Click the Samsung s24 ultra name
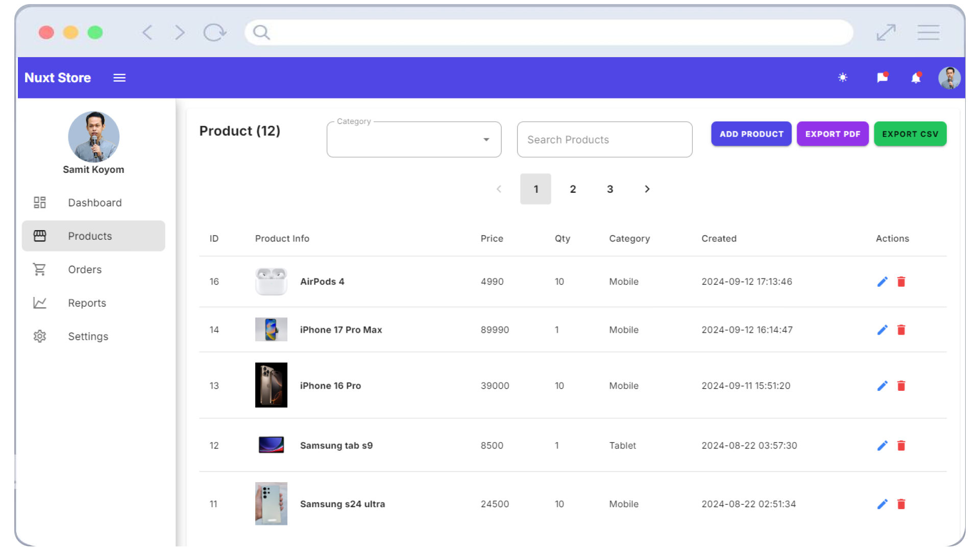The height and width of the screenshot is (551, 980). [x=342, y=504]
